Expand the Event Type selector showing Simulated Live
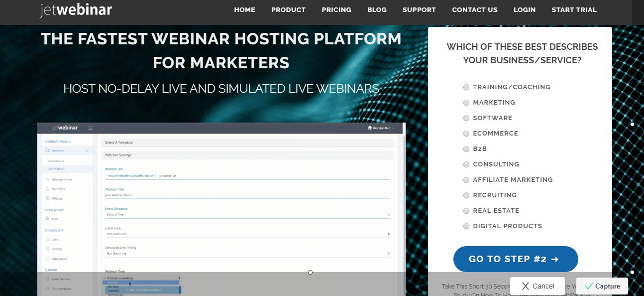The image size is (644, 296). tap(246, 234)
